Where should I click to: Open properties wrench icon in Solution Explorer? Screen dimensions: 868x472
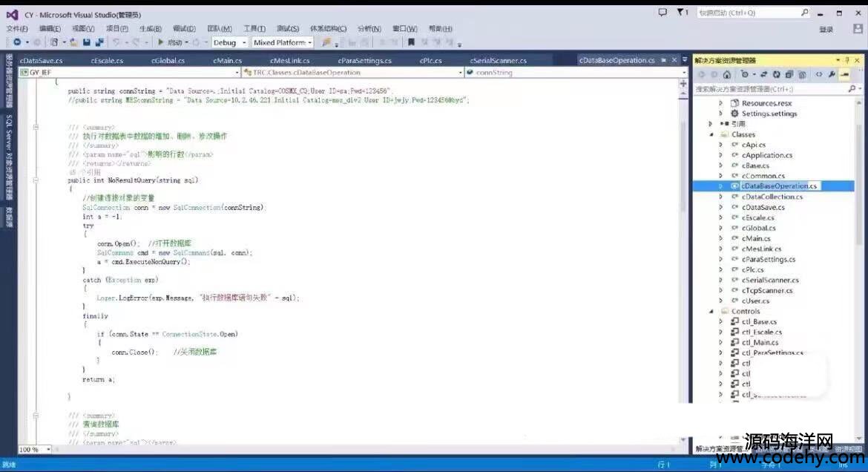(832, 74)
